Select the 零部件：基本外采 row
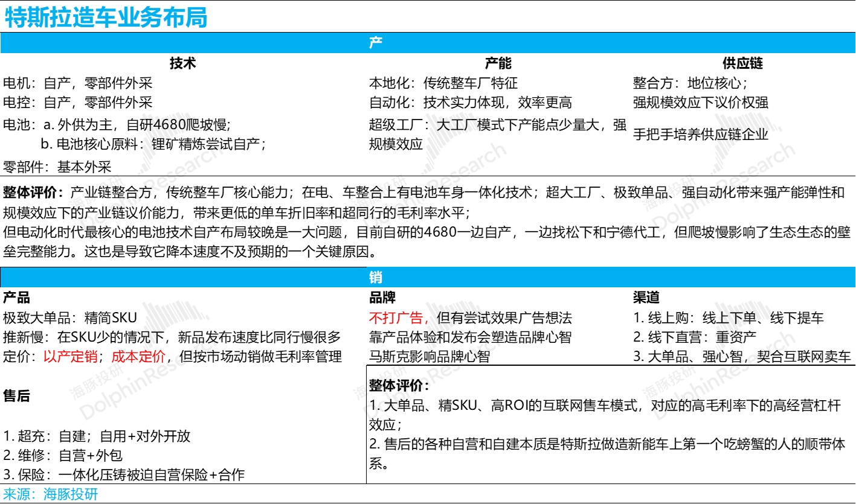The width and height of the screenshot is (856, 504). pos(57,167)
